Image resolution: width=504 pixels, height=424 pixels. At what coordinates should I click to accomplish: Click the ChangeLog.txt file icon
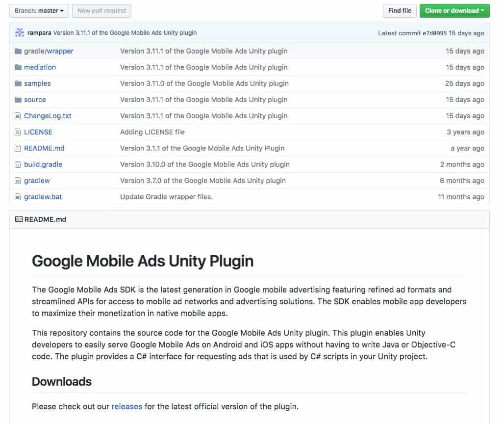[18, 116]
